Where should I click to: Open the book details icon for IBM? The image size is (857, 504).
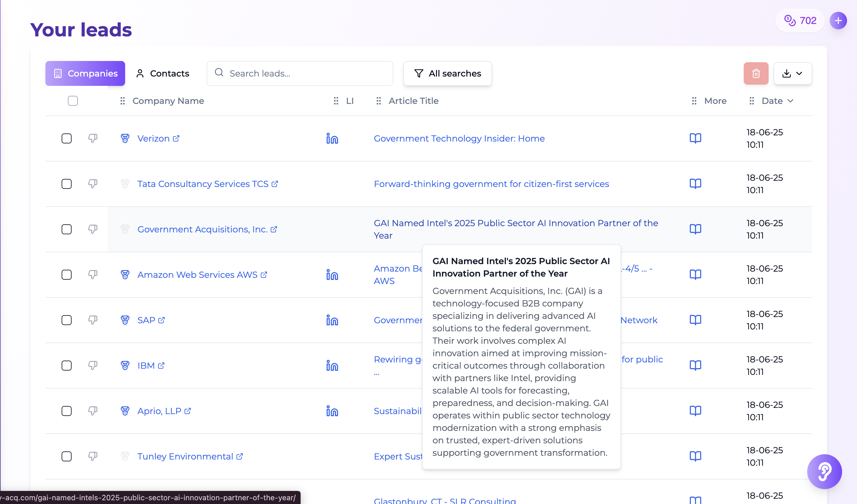[695, 366]
